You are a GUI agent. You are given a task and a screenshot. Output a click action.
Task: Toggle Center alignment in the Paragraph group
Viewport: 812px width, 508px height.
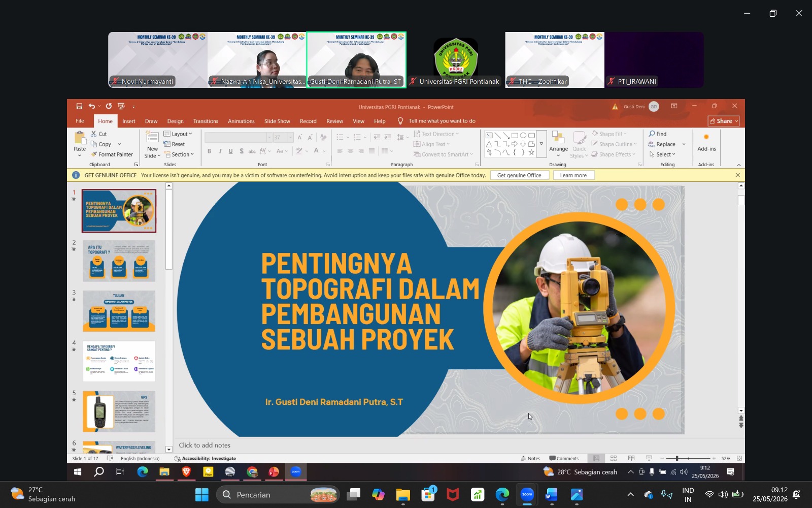pos(350,151)
